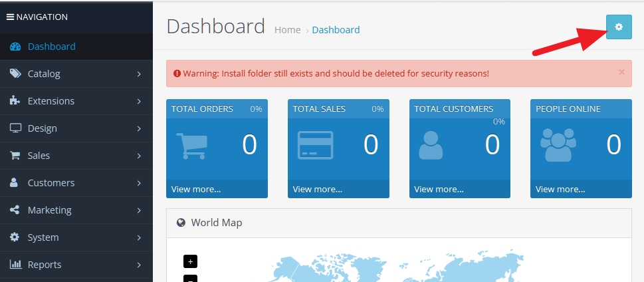The image size is (644, 282).
Task: Expand the Catalog menu chevron
Action: point(139,74)
